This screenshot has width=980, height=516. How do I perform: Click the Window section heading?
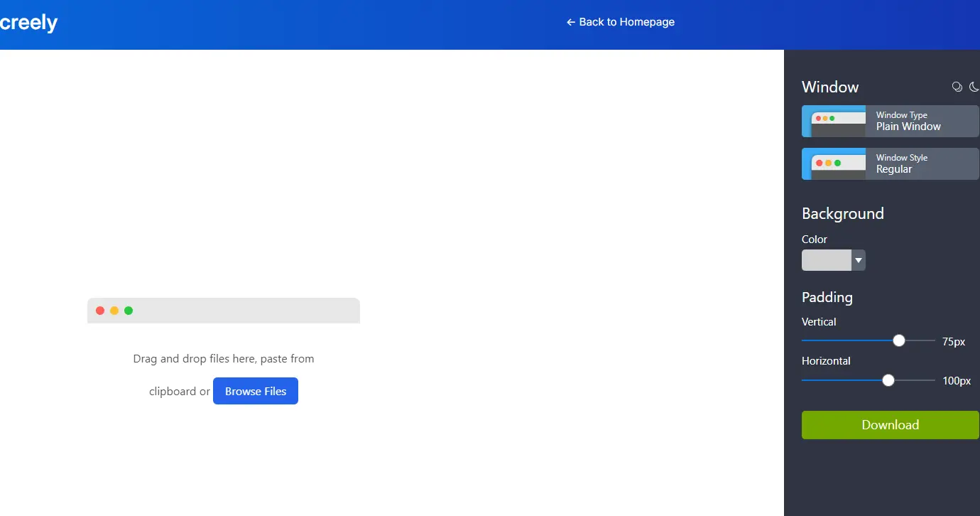pos(830,87)
